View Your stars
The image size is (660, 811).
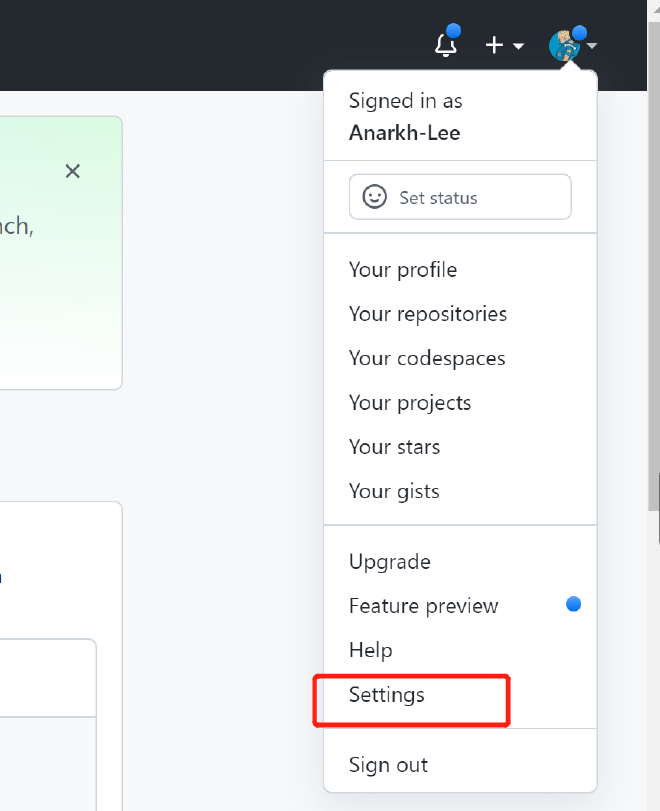click(394, 447)
